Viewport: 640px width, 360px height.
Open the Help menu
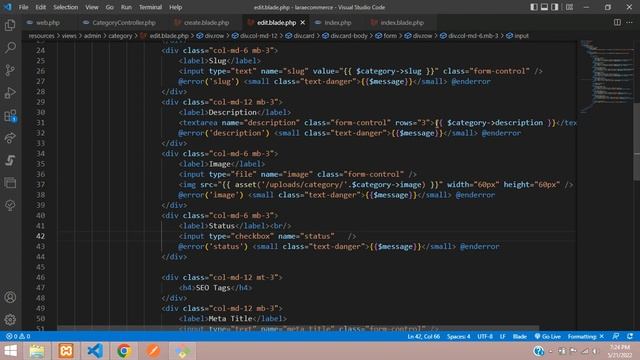[176, 7]
